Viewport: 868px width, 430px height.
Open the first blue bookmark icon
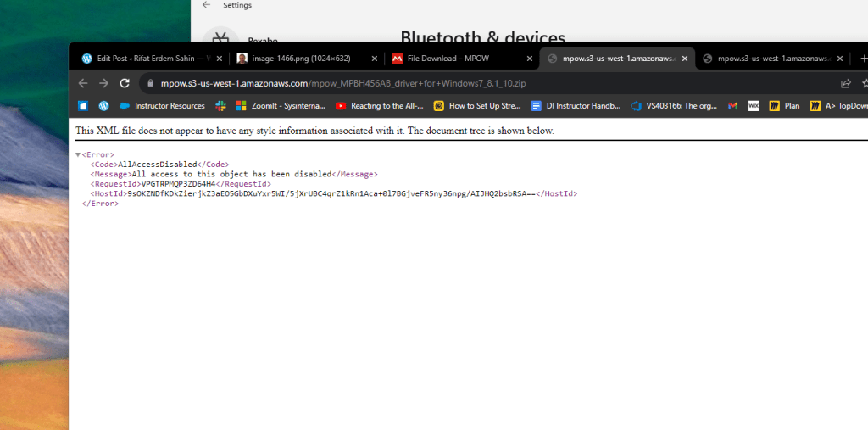pyautogui.click(x=83, y=106)
